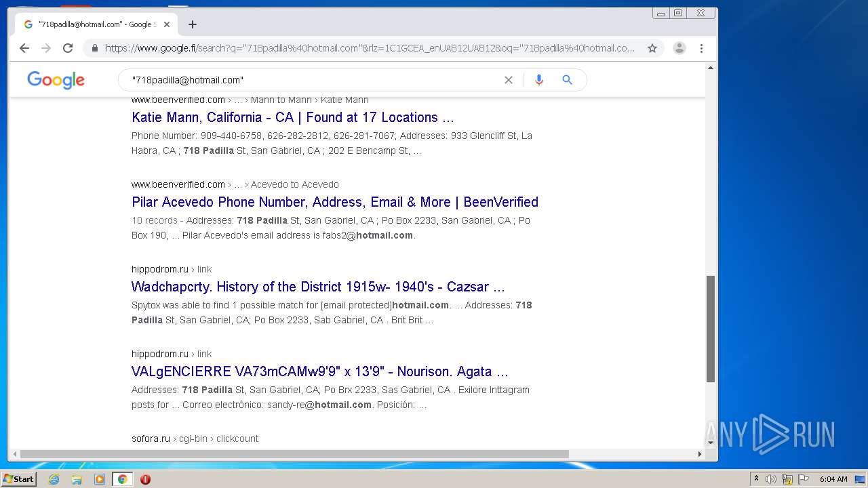Open the volume speaker tray icon
The image size is (868, 488).
pos(771,479)
